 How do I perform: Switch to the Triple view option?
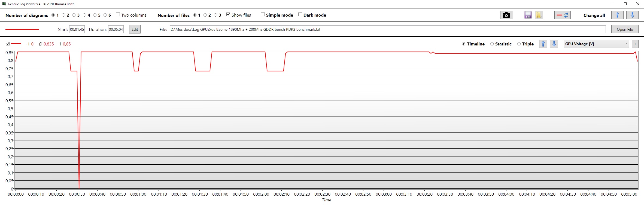(x=519, y=44)
